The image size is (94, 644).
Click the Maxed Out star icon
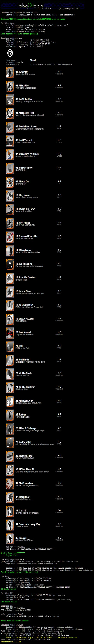pos(10,182)
